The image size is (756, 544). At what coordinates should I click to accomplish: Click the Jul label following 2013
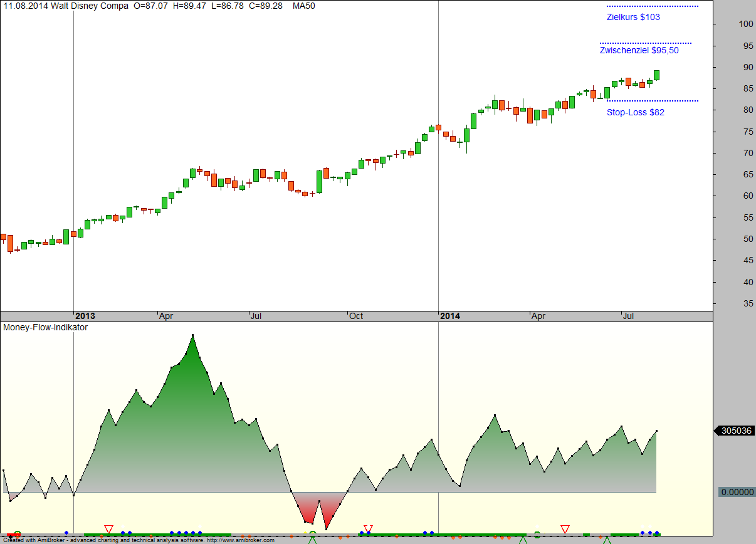256,316
